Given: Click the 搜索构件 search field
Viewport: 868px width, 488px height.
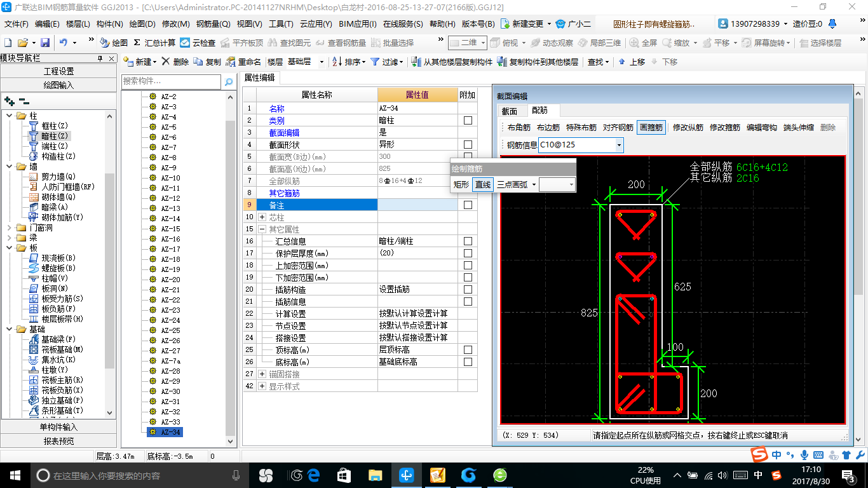Looking at the screenshot, I should [x=172, y=82].
